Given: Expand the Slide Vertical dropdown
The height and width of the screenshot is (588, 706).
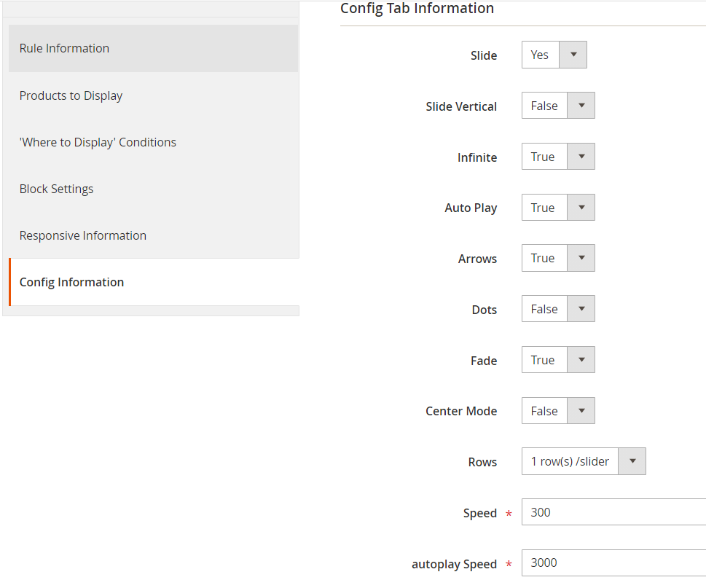Looking at the screenshot, I should pos(558,106).
